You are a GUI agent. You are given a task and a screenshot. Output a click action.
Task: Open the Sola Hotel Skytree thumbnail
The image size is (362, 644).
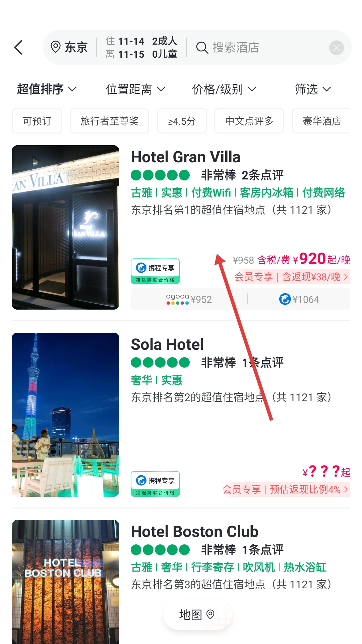[65, 415]
